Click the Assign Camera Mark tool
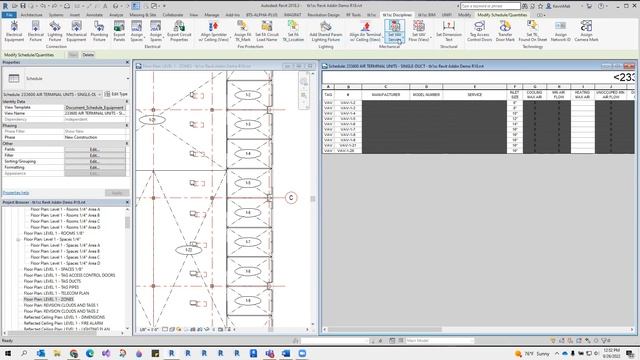 pos(586,31)
